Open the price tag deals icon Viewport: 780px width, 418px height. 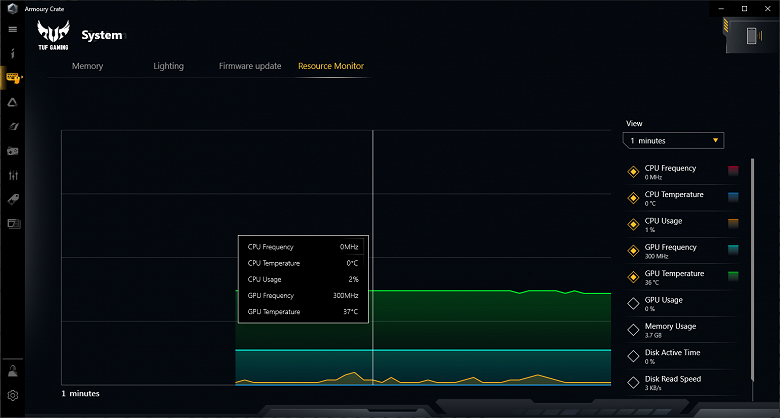point(13,200)
